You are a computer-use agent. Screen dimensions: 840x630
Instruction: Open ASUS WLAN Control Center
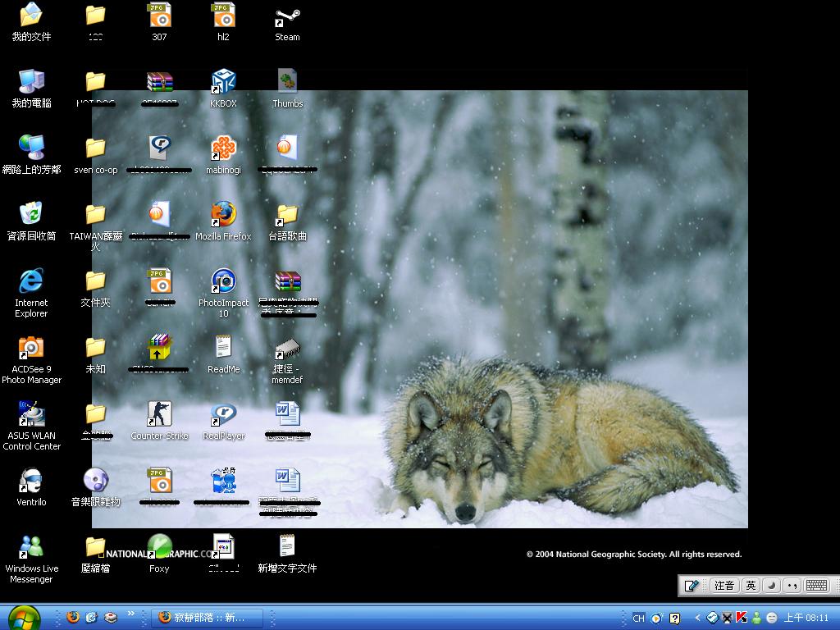click(31, 426)
